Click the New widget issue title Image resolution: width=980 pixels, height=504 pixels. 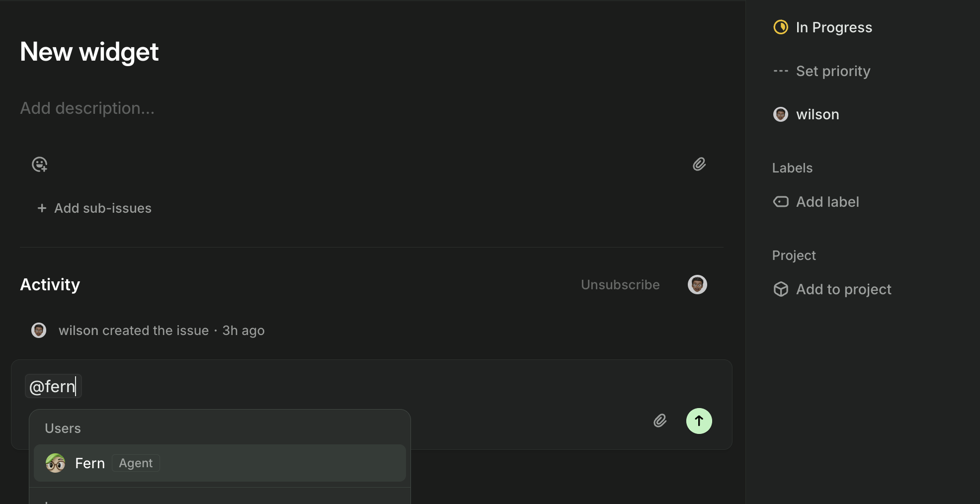89,52
